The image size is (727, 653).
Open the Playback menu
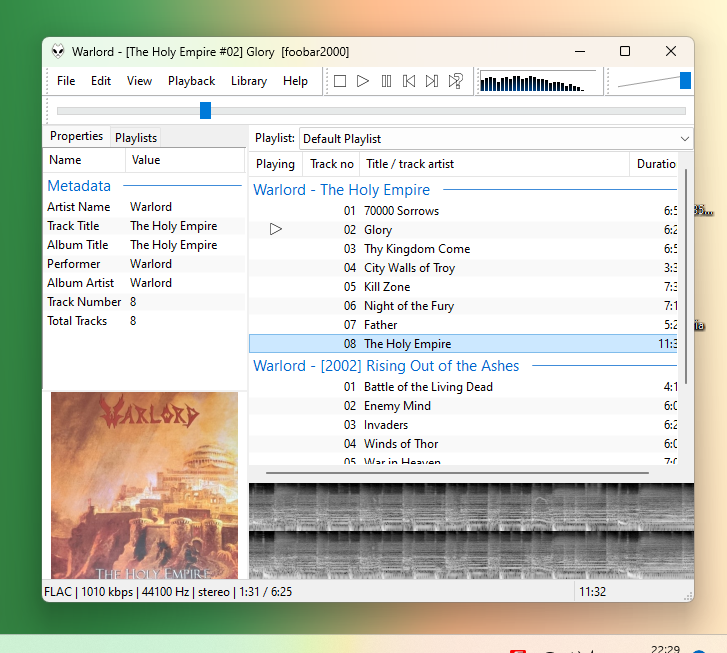click(191, 81)
